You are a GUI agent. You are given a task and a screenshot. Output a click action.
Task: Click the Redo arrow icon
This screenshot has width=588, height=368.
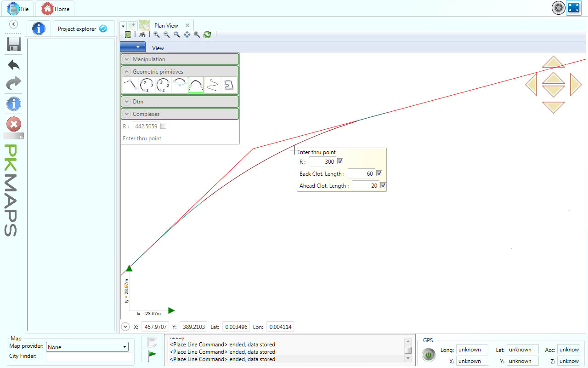tap(14, 83)
